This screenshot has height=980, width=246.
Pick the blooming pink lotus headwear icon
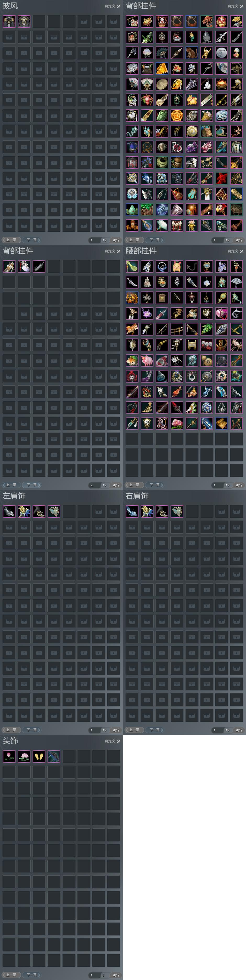pos(24,756)
